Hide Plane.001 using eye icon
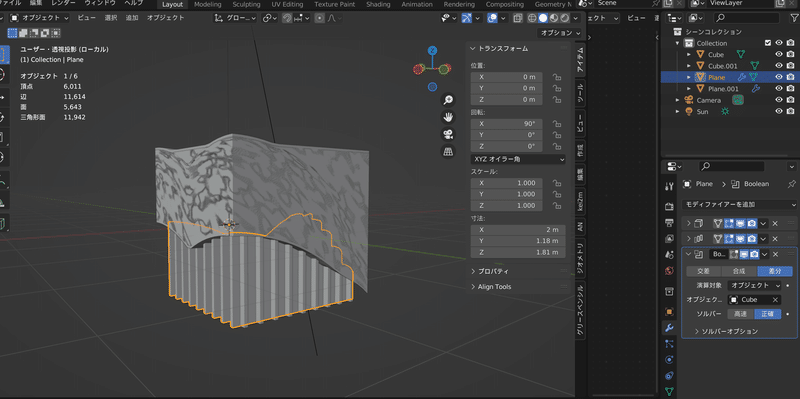This screenshot has height=399, width=800. pyautogui.click(x=779, y=89)
